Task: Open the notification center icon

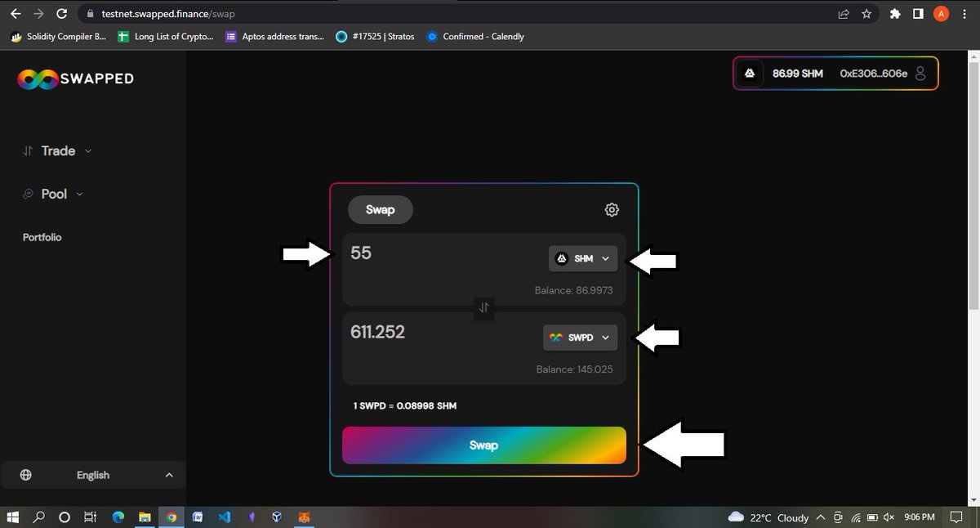Action: tap(956, 517)
